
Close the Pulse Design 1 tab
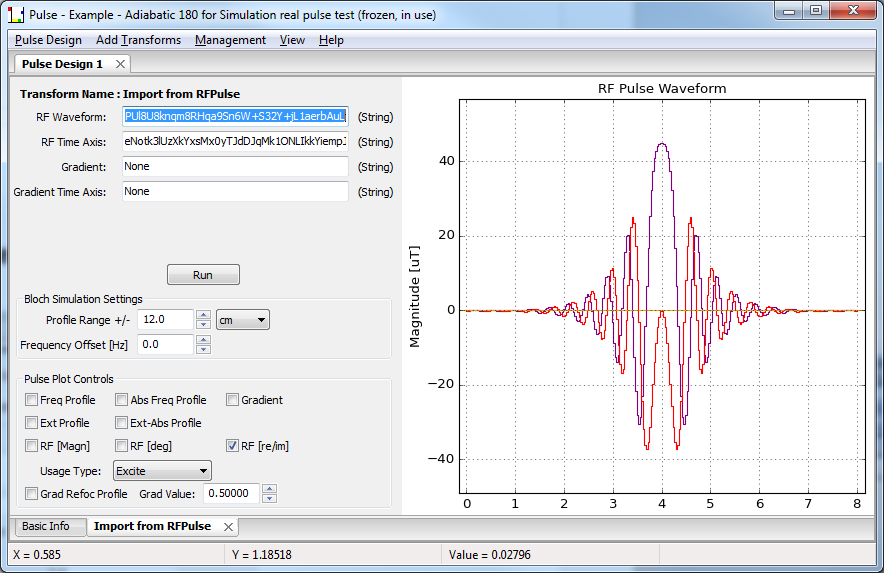point(120,64)
